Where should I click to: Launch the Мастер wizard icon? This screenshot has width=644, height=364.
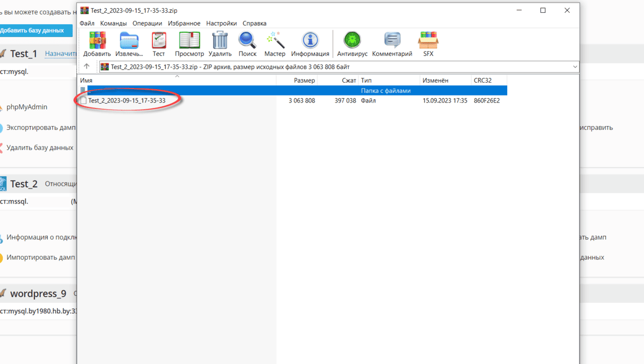(x=275, y=43)
